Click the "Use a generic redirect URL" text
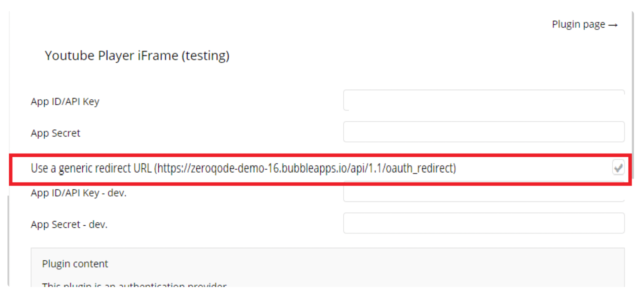The width and height of the screenshot is (644, 297). [x=243, y=168]
